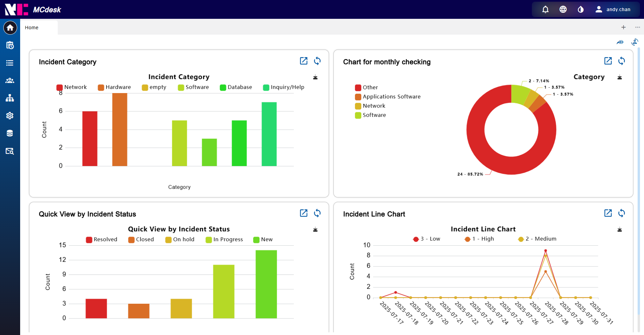This screenshot has width=644, height=335.
Task: Refresh the Incident Category card
Action: pyautogui.click(x=317, y=61)
